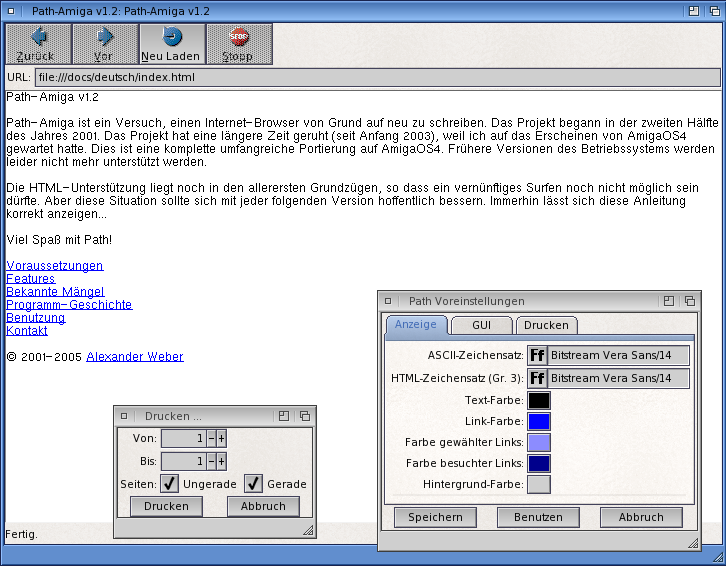The height and width of the screenshot is (566, 726).
Task: Increase the Von page value
Action: tap(221, 438)
